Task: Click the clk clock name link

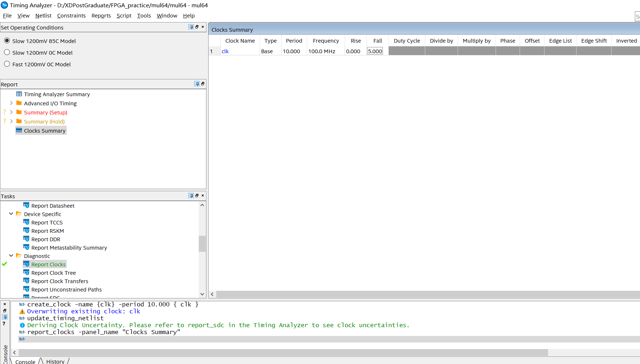Action: (x=225, y=51)
